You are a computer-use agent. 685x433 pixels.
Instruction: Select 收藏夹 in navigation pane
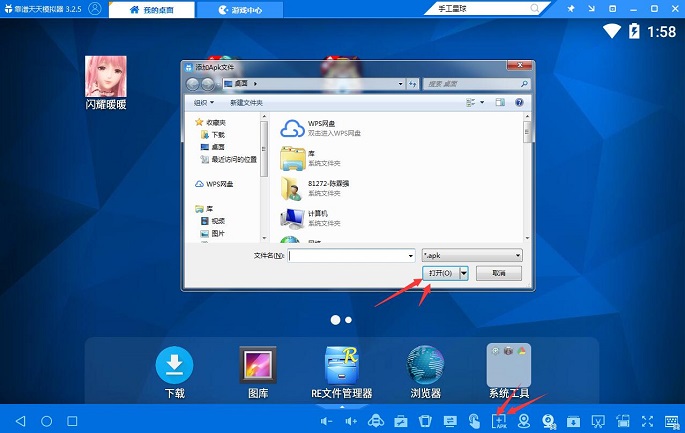[x=216, y=122]
